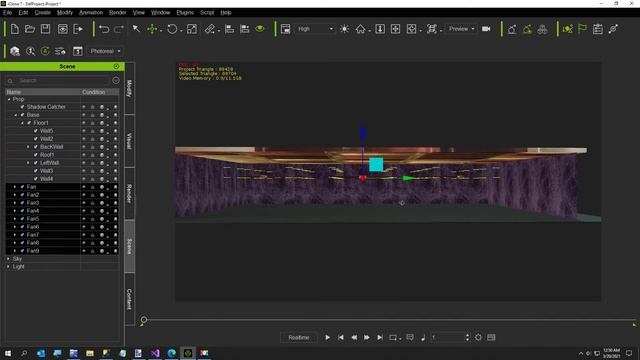Image resolution: width=640 pixels, height=360 pixels.
Task: Activate the Scale tool
Action: pos(192,29)
